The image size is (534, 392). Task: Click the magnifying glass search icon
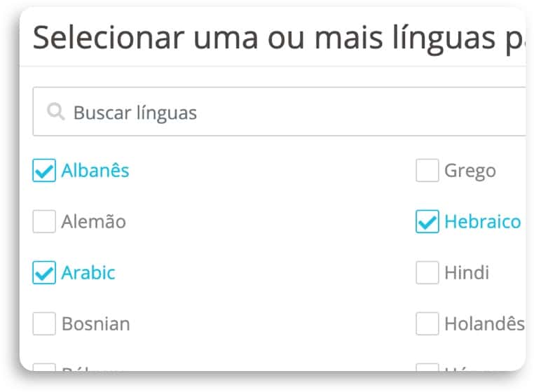coord(56,111)
